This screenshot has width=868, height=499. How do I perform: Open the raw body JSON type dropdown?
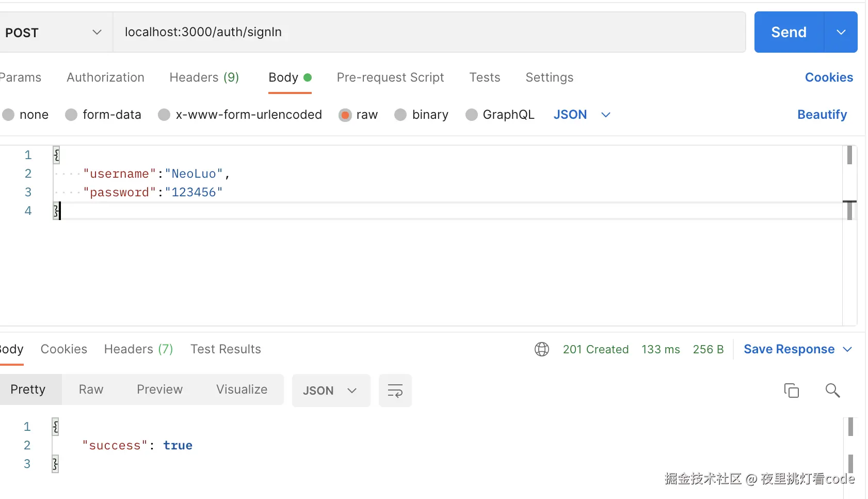tap(582, 115)
